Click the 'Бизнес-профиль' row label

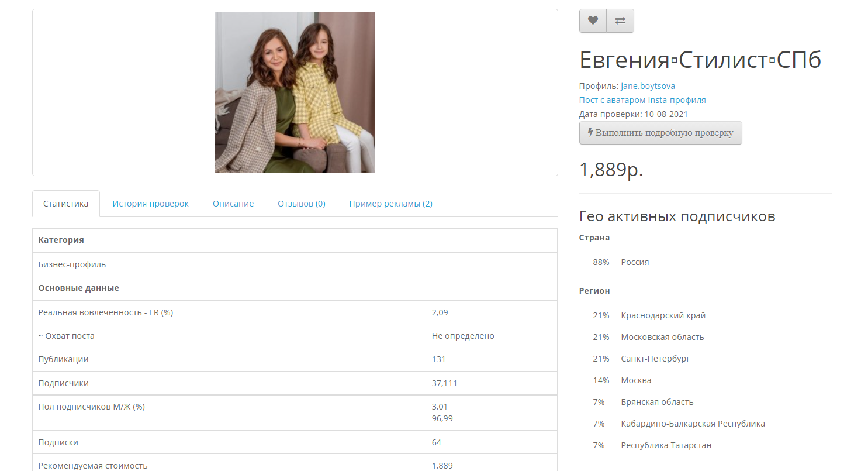click(72, 264)
